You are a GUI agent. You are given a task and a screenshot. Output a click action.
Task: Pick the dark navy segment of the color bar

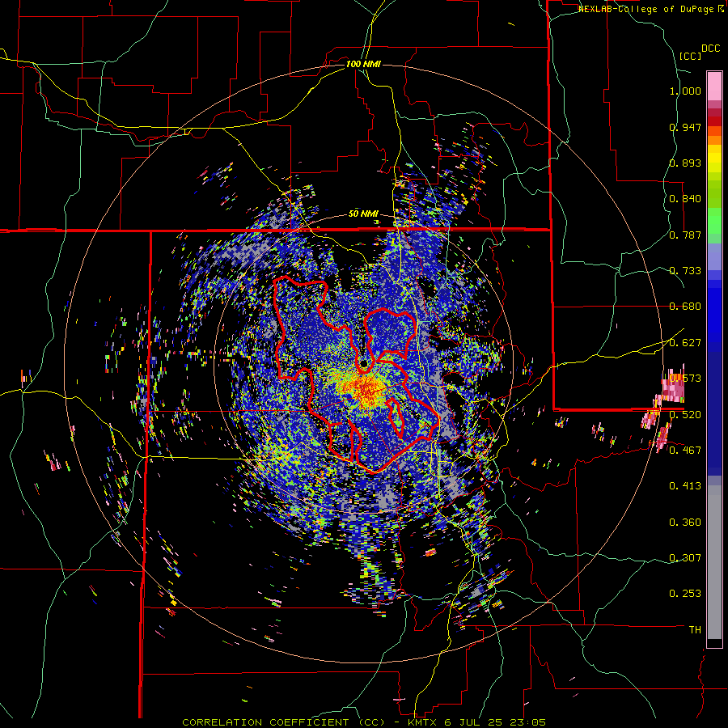(x=714, y=413)
